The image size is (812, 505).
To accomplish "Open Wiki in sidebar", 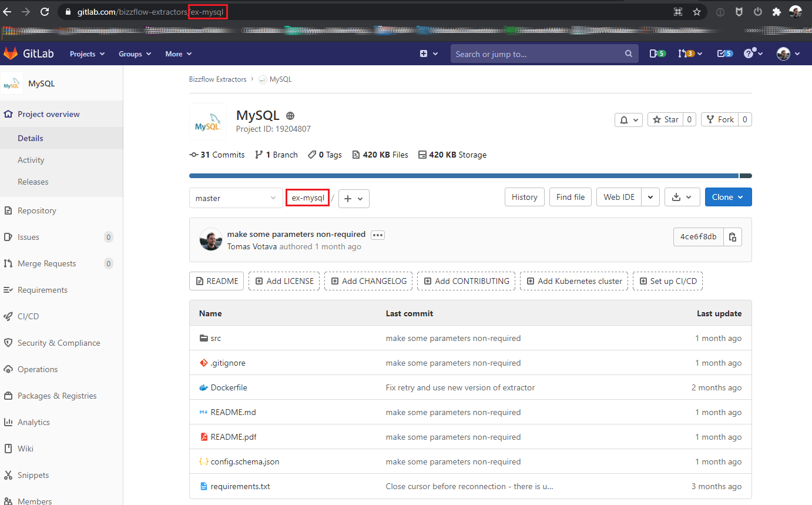I will 62,449.
